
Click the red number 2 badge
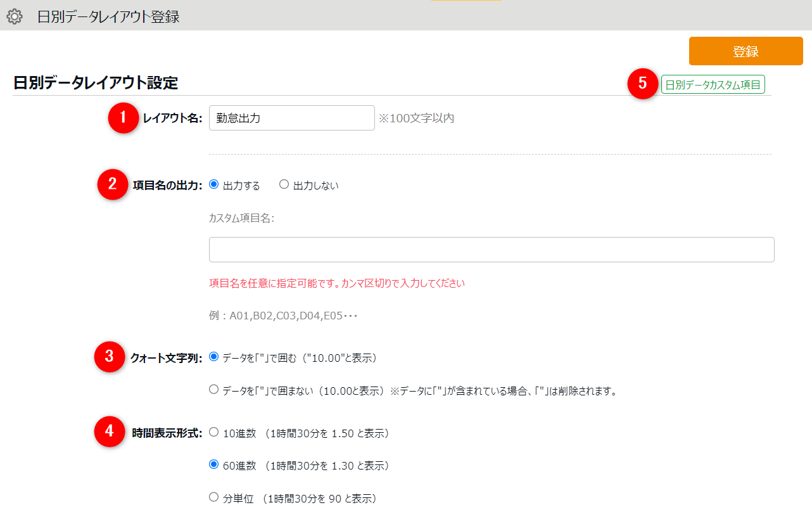tap(112, 184)
